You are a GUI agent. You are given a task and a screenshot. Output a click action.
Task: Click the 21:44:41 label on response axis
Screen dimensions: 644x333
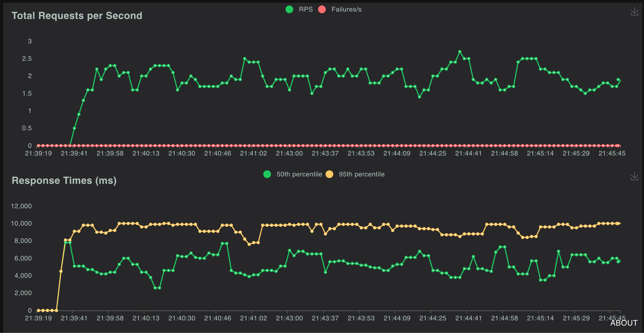click(x=468, y=318)
